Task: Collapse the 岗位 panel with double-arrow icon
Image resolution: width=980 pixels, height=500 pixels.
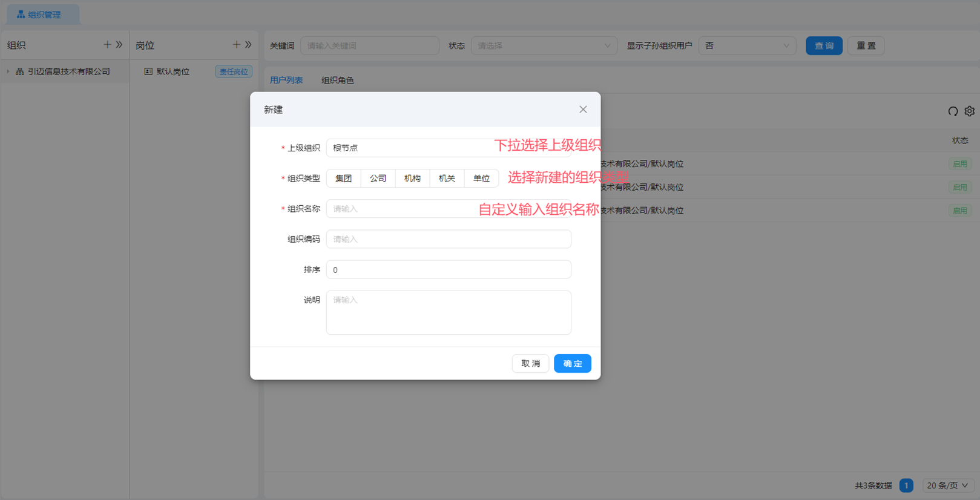Action: [x=248, y=45]
